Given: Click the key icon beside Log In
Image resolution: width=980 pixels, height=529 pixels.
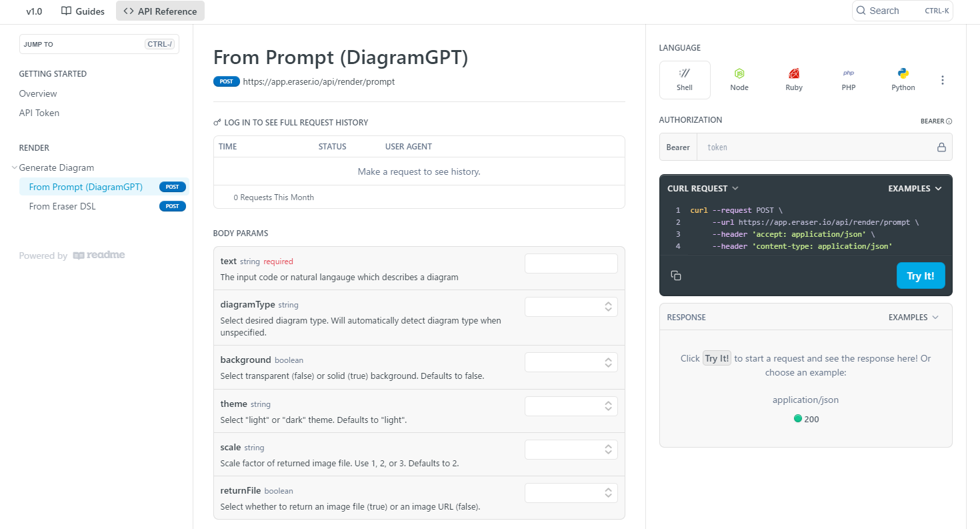Looking at the screenshot, I should [217, 123].
